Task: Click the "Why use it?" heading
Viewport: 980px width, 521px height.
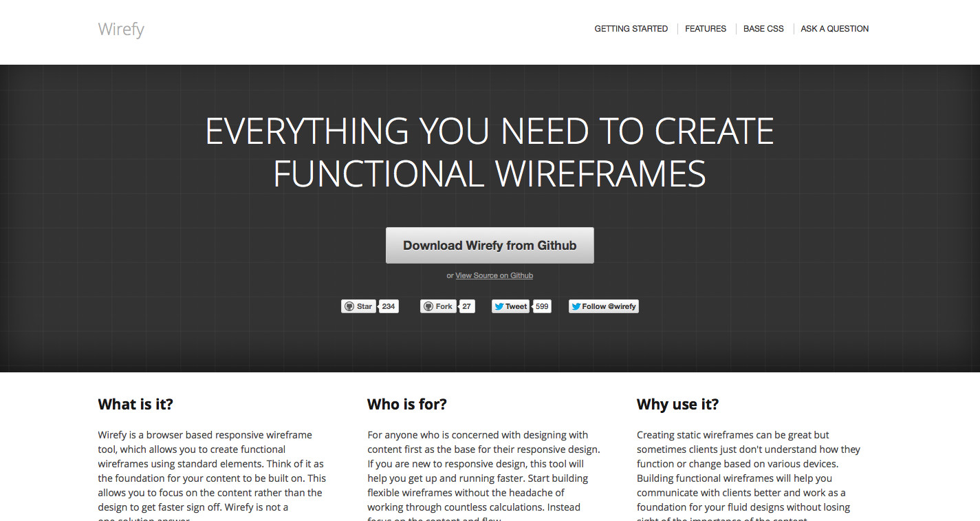Action: click(x=677, y=404)
